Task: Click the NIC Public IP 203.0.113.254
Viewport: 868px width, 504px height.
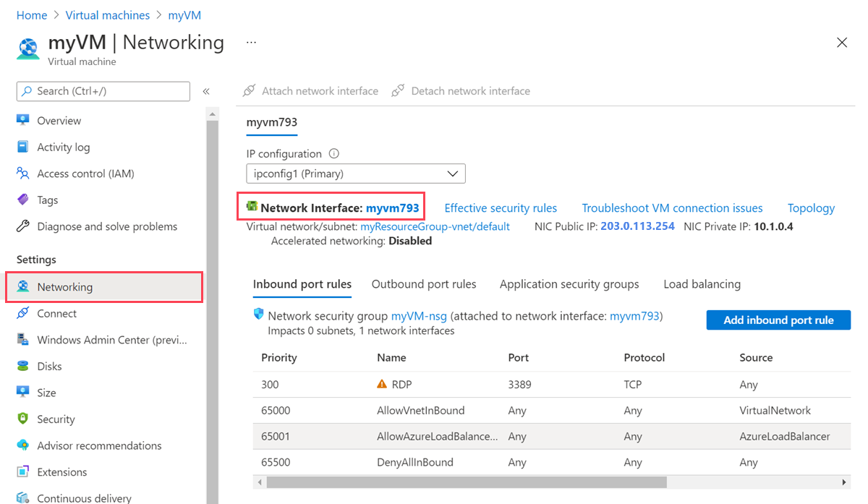Action: (x=637, y=226)
